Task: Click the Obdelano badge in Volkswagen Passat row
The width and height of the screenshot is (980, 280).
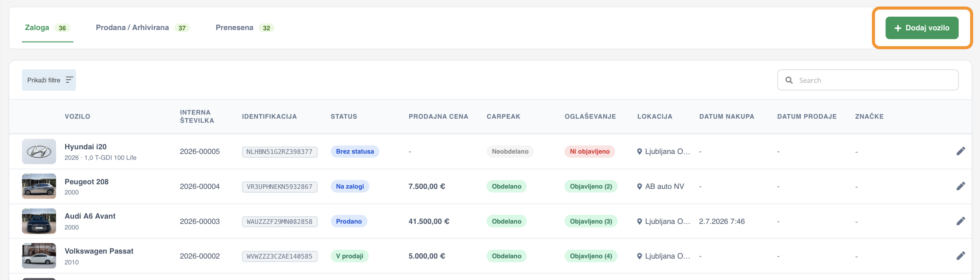Action: click(x=507, y=256)
